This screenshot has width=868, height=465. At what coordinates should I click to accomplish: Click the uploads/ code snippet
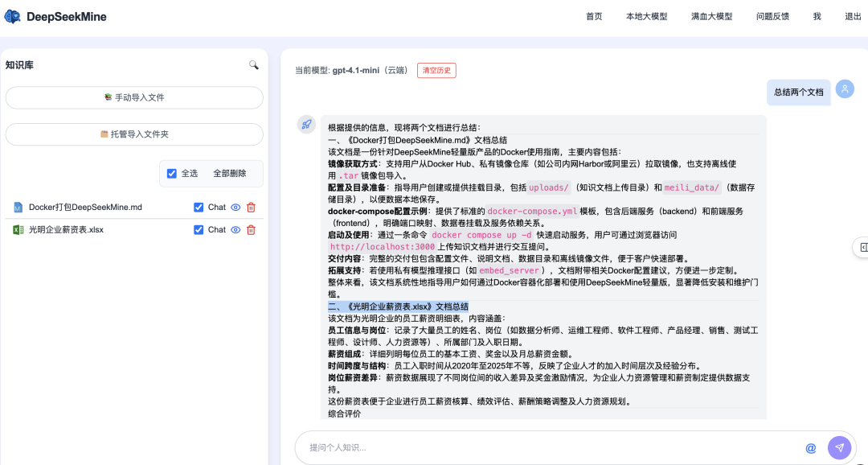549,187
